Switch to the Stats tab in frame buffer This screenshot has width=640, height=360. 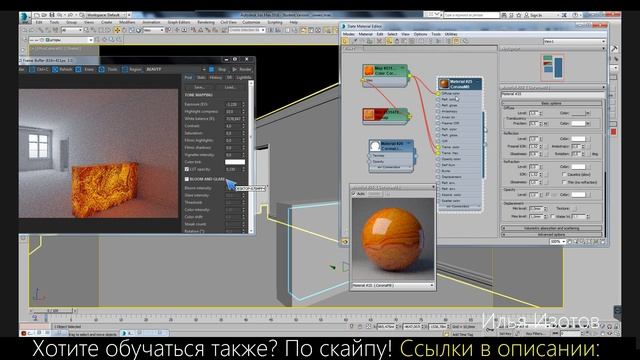201,78
